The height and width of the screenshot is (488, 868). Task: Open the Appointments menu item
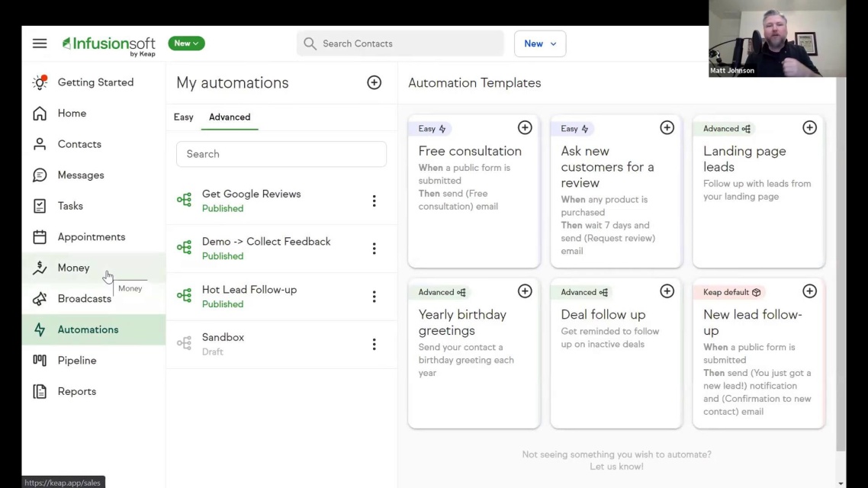[x=94, y=237]
